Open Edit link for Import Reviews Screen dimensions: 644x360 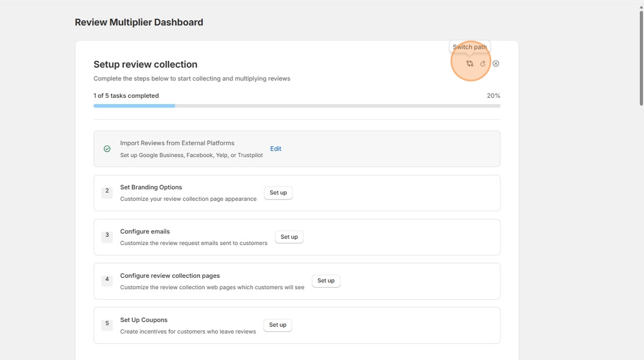(x=275, y=149)
